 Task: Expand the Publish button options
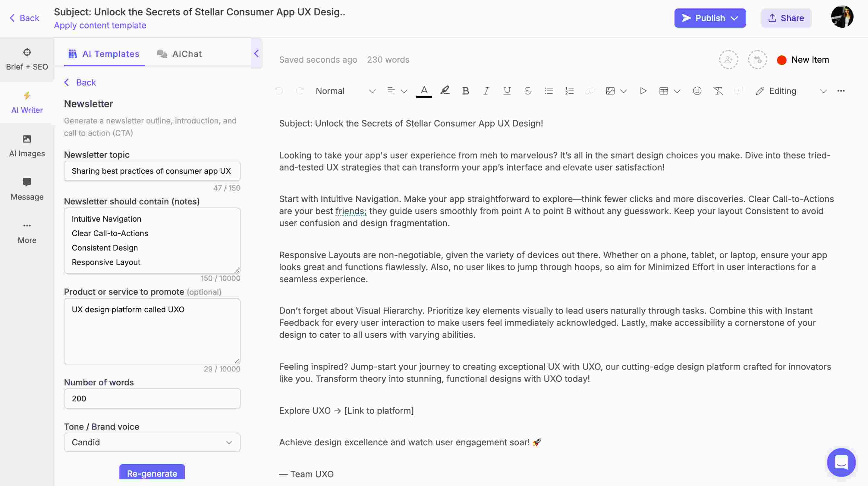click(734, 18)
